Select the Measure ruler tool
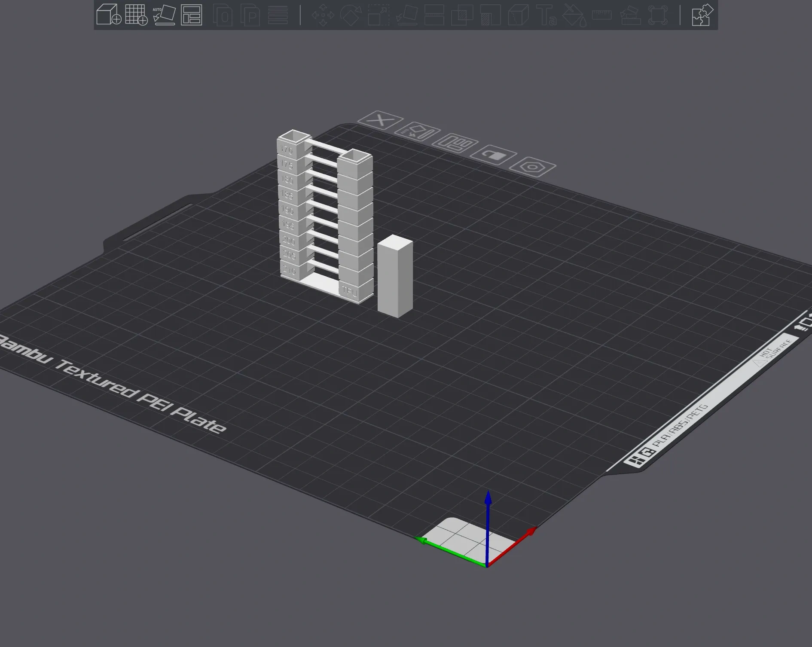Viewport: 812px width, 647px height. point(602,15)
